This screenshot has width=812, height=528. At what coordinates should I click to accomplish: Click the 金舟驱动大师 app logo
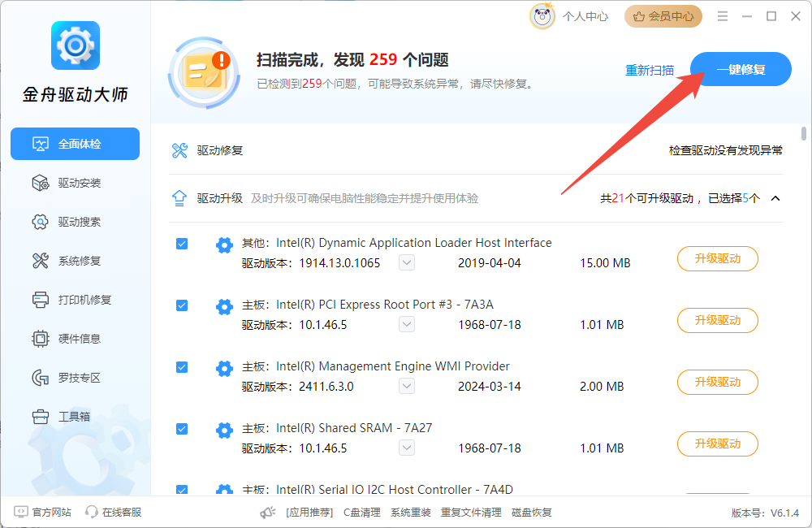click(x=75, y=45)
